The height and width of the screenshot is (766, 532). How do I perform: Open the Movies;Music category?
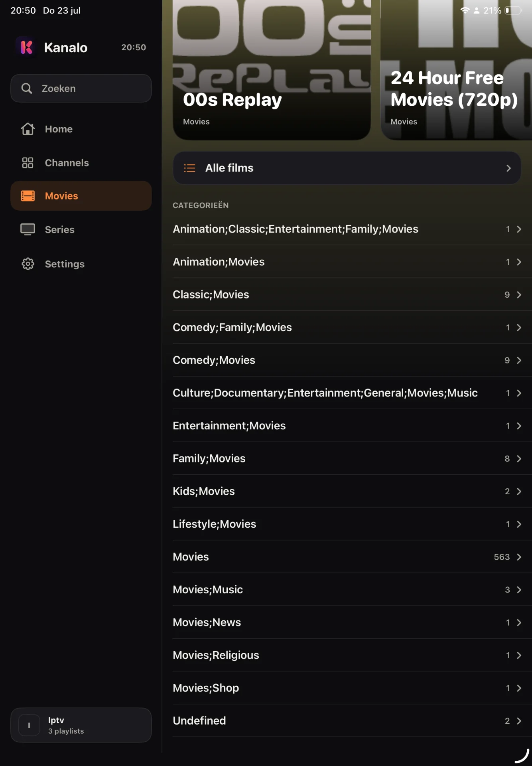tap(352, 589)
